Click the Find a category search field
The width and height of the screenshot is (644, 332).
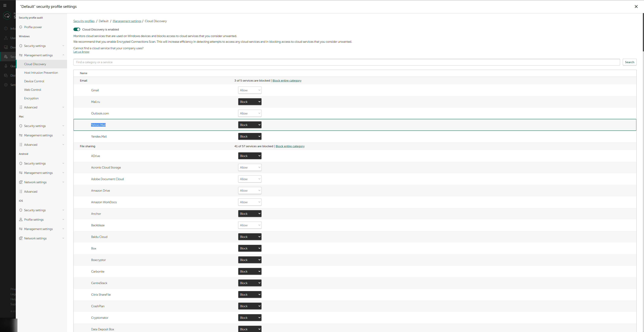[346, 62]
